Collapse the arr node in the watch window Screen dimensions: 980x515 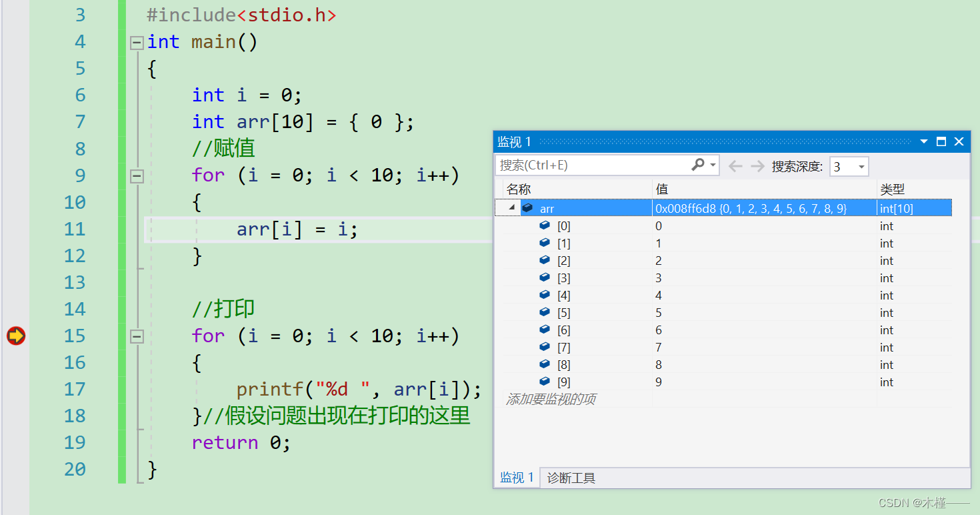pos(512,208)
